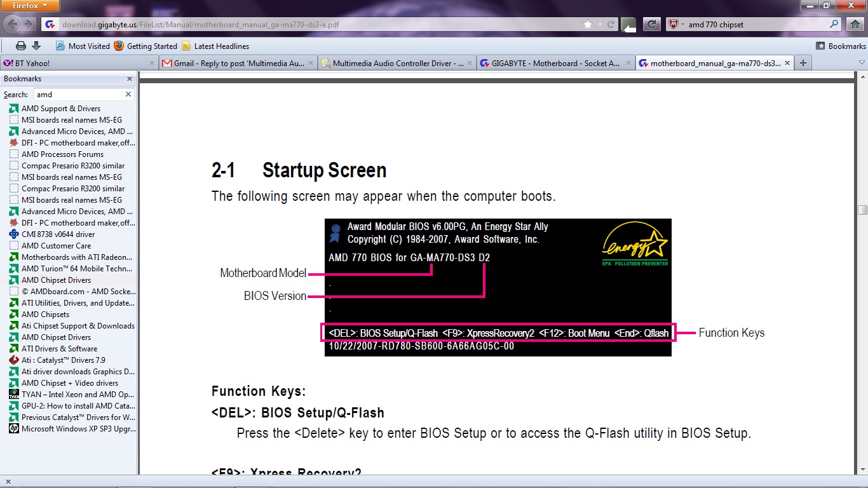868x488 pixels.
Task: Open the McAfee search engine selector dropdown
Action: coord(676,25)
